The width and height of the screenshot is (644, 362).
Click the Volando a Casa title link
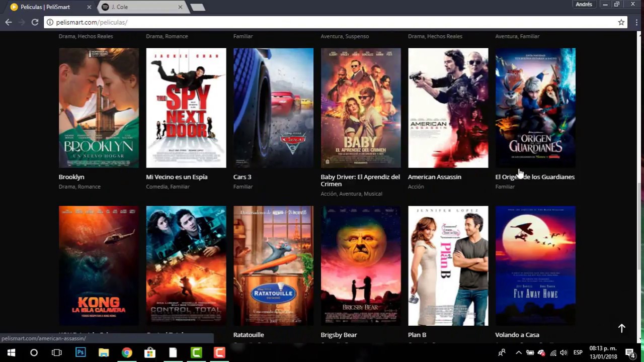coord(517,335)
